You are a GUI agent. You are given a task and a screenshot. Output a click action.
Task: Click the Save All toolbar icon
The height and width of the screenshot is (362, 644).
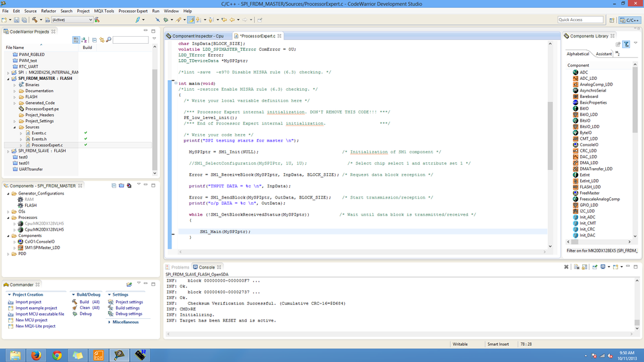coord(24,20)
